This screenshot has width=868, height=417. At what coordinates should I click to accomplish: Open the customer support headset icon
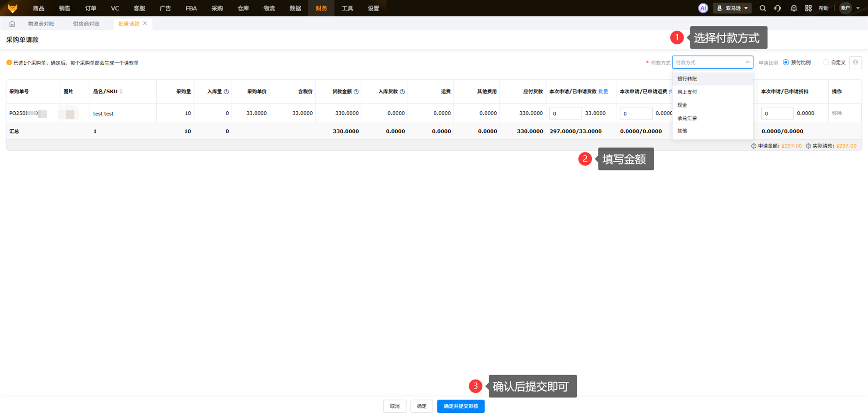[x=778, y=8]
